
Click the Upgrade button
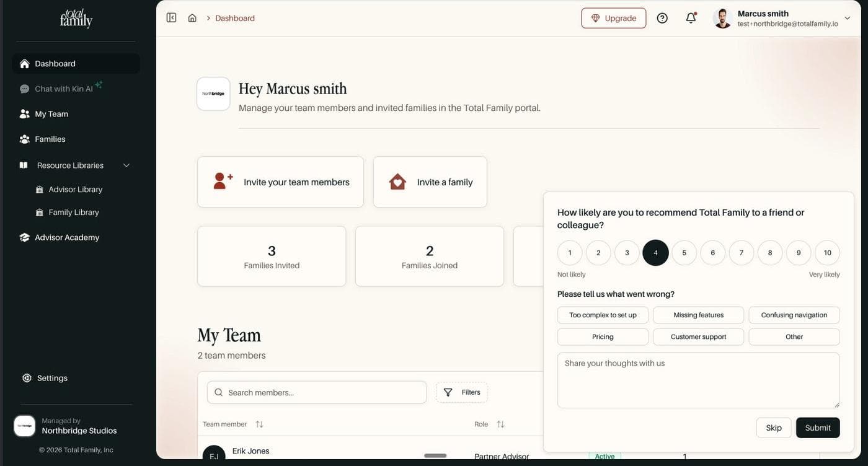click(x=613, y=18)
